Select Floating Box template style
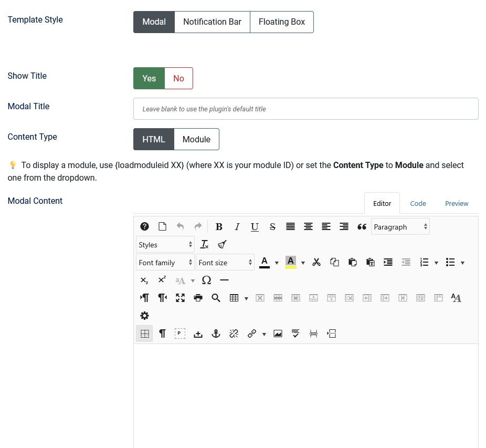Image resolution: width=486 pixels, height=448 pixels. pos(282,22)
